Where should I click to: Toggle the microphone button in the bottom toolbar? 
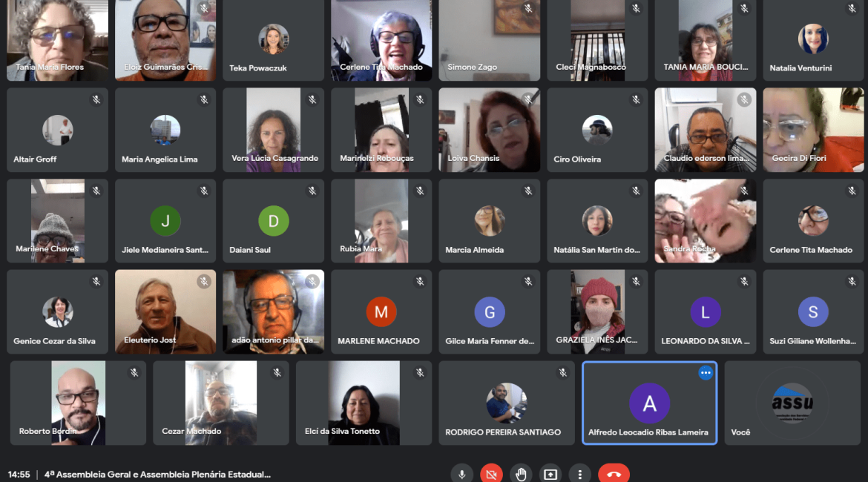click(x=461, y=474)
